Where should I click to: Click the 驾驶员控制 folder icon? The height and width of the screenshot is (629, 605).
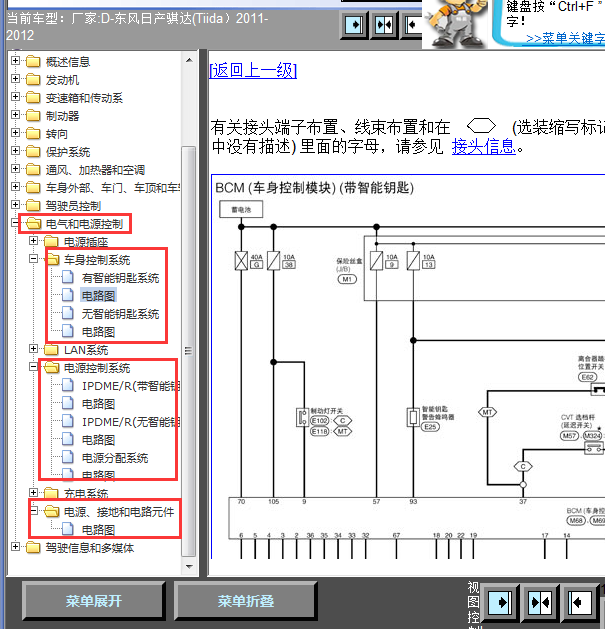pyautogui.click(x=33, y=205)
